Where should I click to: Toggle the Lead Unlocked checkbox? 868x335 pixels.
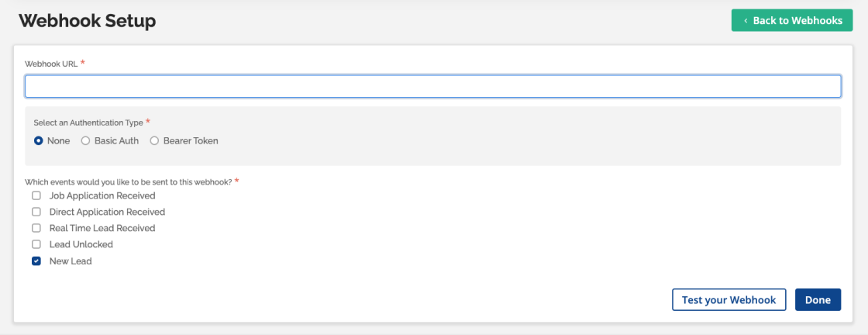(36, 244)
